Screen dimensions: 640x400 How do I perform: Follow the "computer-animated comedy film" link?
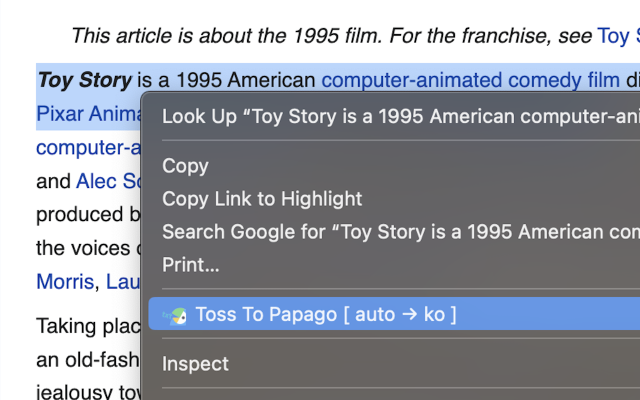click(x=470, y=80)
